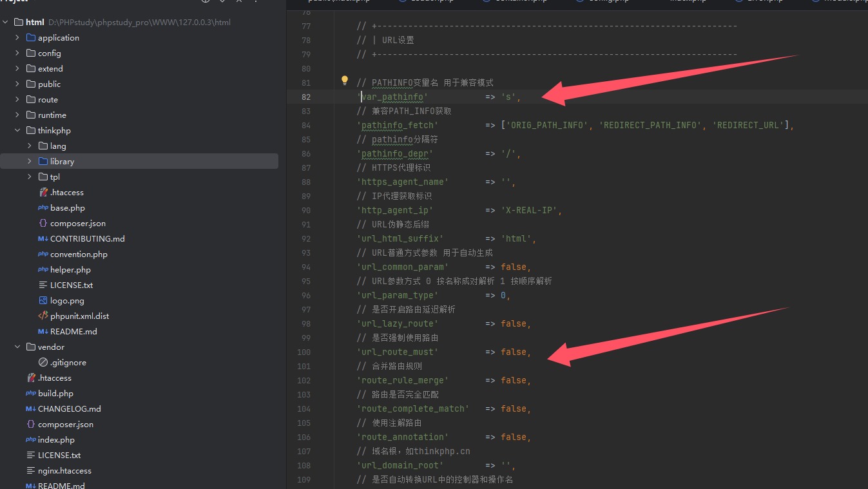The height and width of the screenshot is (489, 868).
Task: Select index.php in the project tree
Action: coord(56,439)
